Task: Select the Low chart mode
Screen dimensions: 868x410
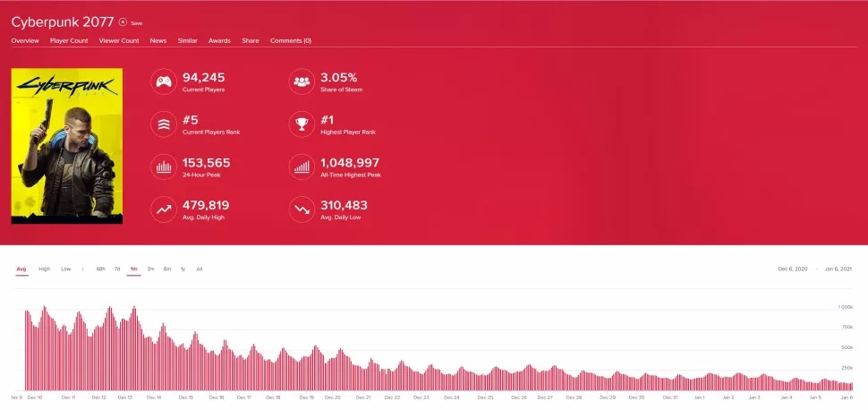Action: coord(66,269)
